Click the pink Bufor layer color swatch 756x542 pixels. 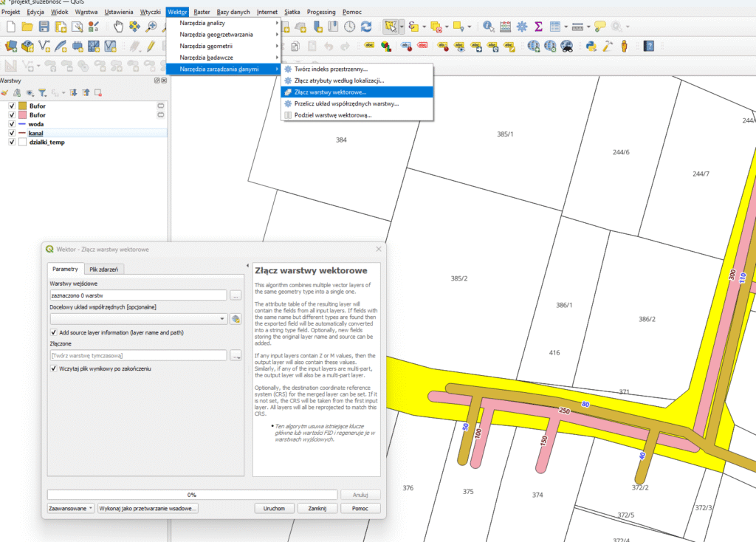click(23, 115)
